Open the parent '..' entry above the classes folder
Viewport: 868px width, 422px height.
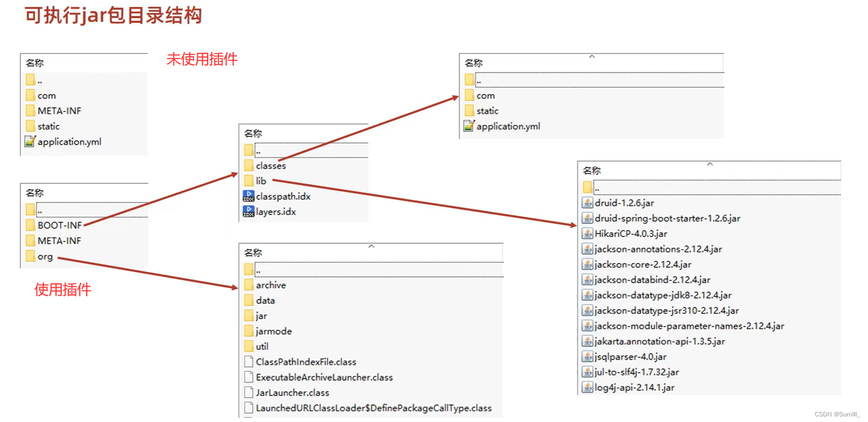pos(306,150)
